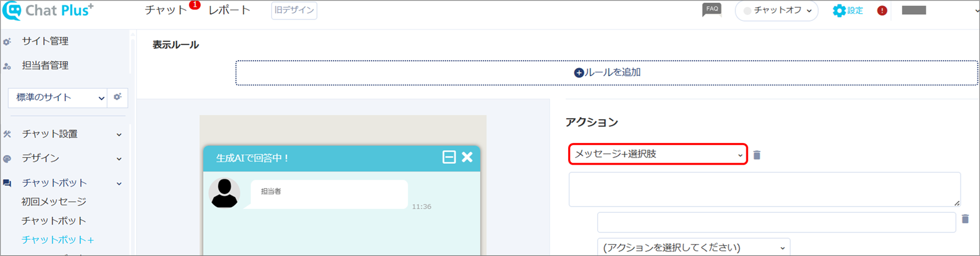Click the agent avatar in chat preview

(224, 193)
